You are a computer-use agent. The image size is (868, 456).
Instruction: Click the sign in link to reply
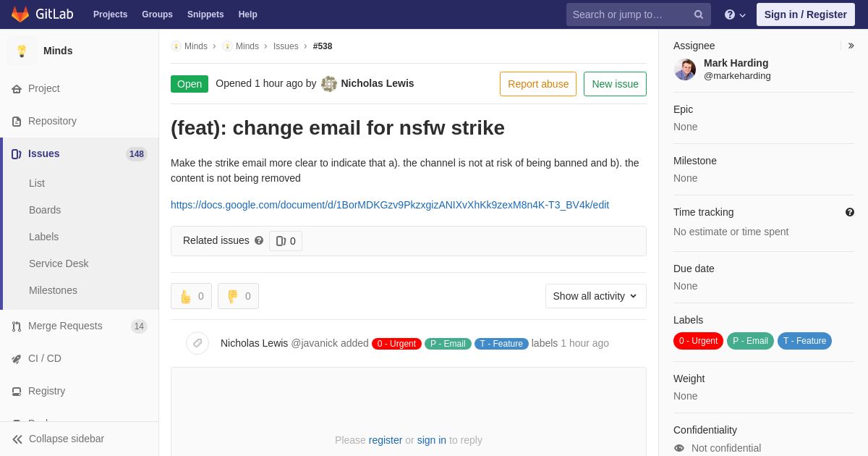click(432, 440)
